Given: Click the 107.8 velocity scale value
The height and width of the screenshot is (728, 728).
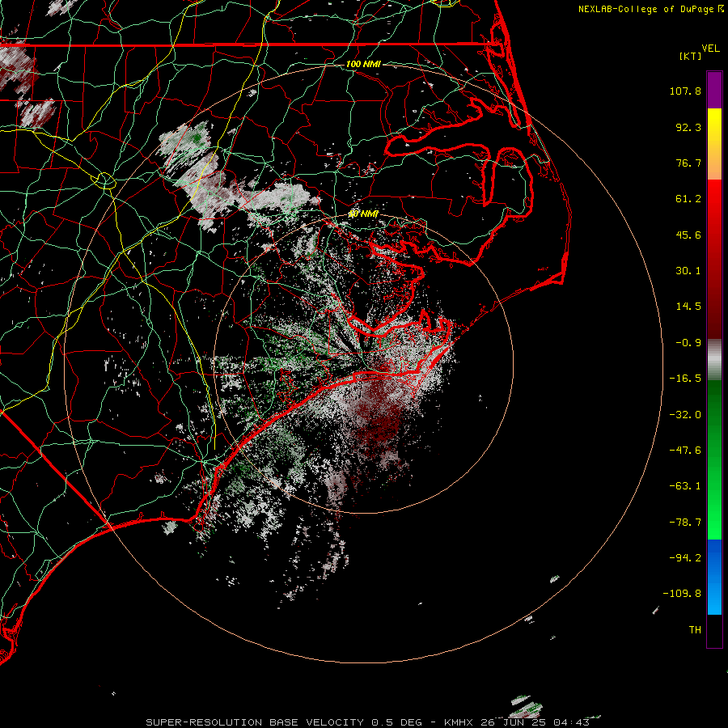Looking at the screenshot, I should [x=685, y=91].
